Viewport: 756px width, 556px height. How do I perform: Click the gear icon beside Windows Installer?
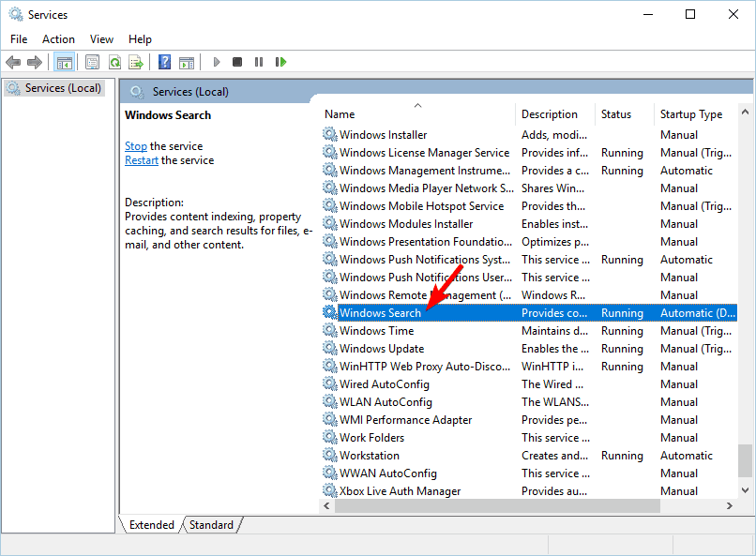click(330, 134)
